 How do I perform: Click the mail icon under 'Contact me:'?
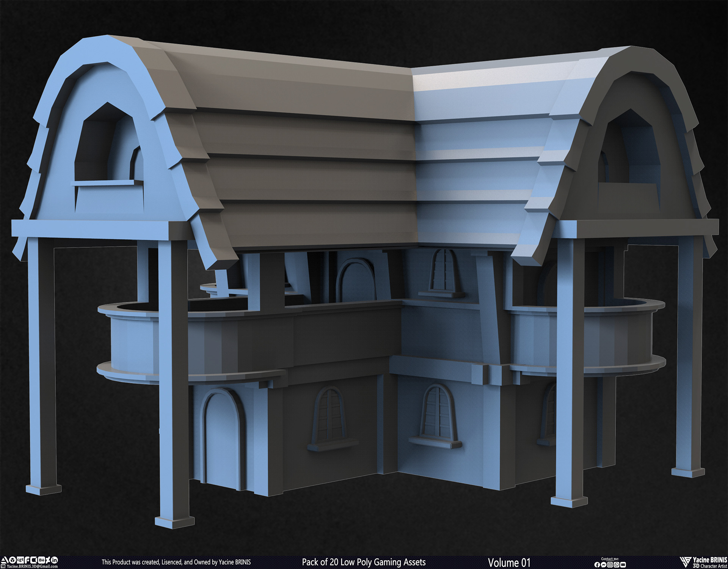[x=623, y=565]
